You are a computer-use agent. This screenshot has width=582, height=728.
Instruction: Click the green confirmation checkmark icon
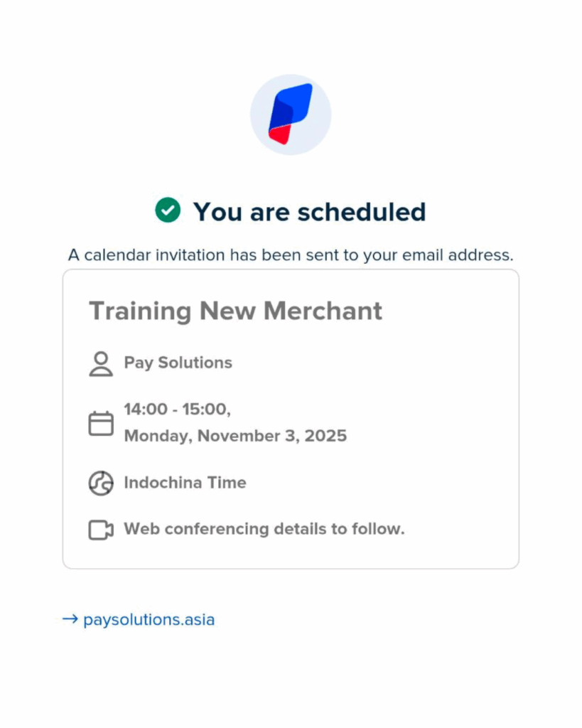[168, 210]
